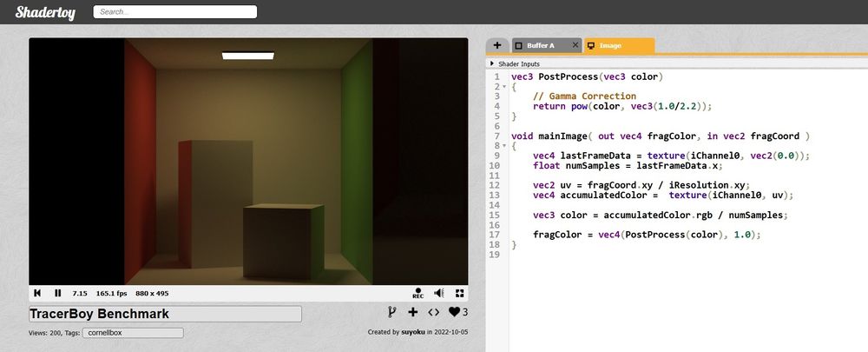868x352 pixels.
Task: Click the 880 x 495 resolution text
Action: click(x=152, y=293)
